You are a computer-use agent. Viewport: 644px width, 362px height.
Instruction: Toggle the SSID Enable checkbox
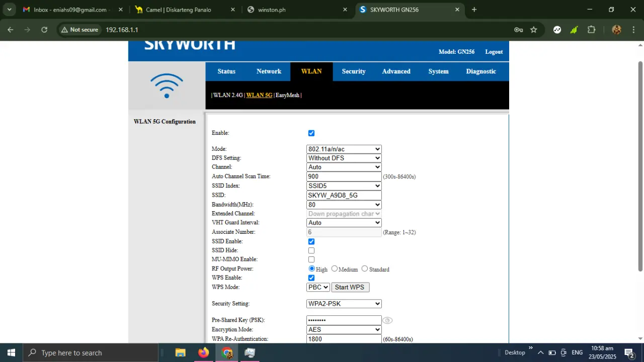coord(311,241)
